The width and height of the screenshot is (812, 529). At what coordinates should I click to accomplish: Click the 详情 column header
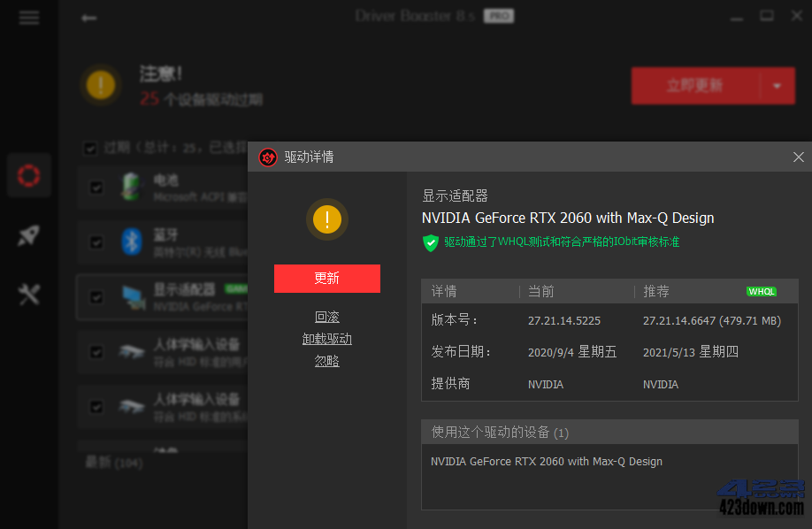point(444,291)
